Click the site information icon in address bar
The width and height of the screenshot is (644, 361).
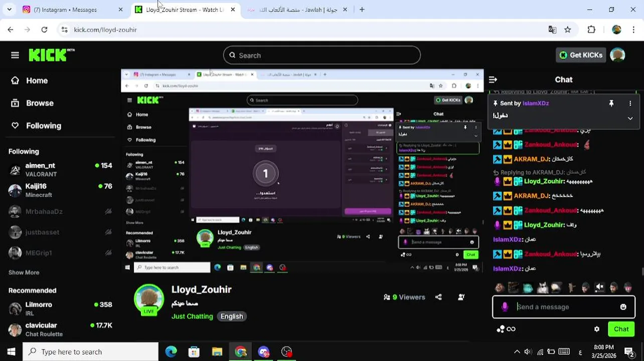click(64, 30)
